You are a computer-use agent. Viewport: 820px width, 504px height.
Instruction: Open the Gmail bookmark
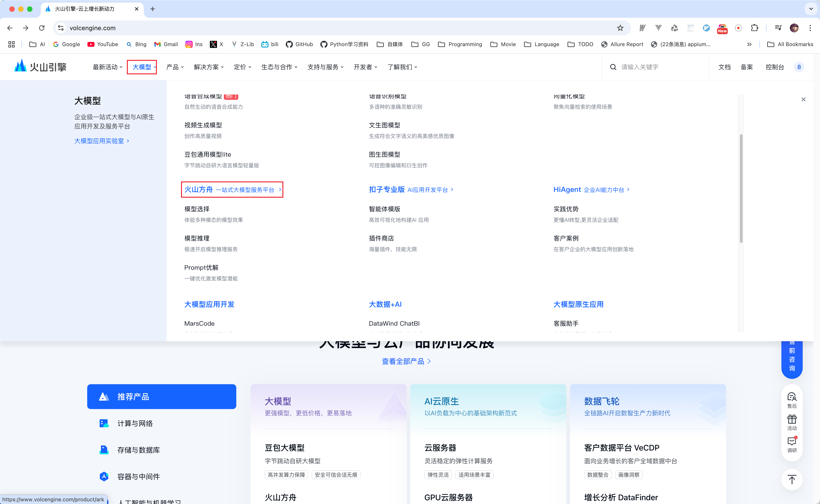pos(166,44)
